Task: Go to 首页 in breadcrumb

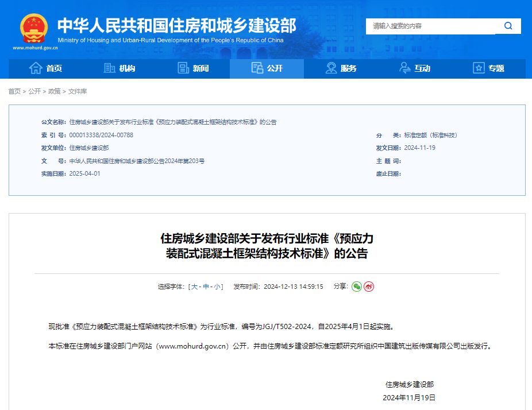Action: pyautogui.click(x=14, y=91)
